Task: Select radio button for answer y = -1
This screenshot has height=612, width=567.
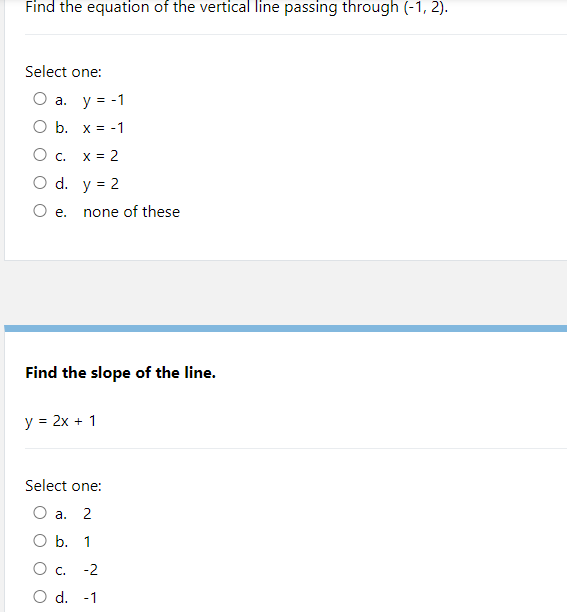Action: tap(40, 99)
